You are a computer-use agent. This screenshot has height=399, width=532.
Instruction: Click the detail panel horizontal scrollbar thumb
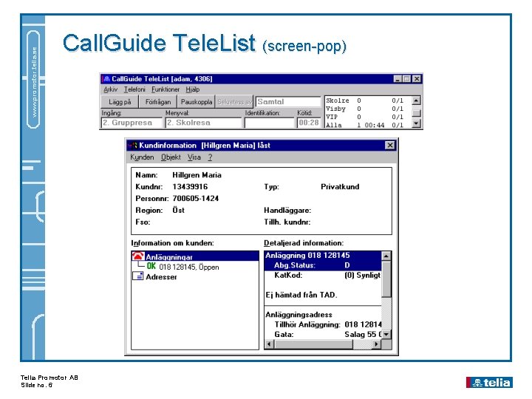313,344
